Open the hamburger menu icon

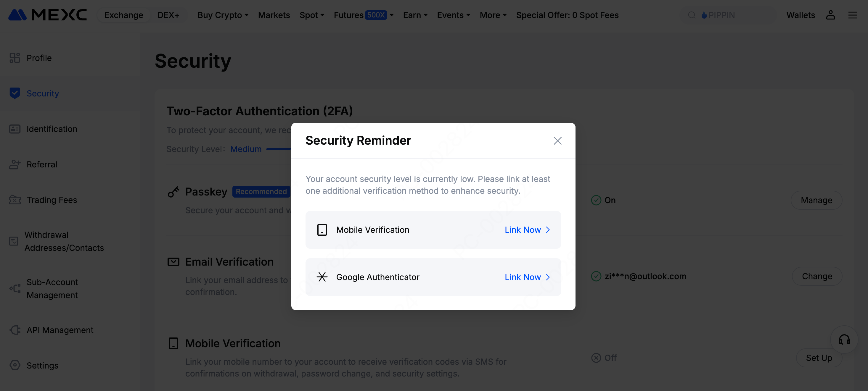point(852,15)
